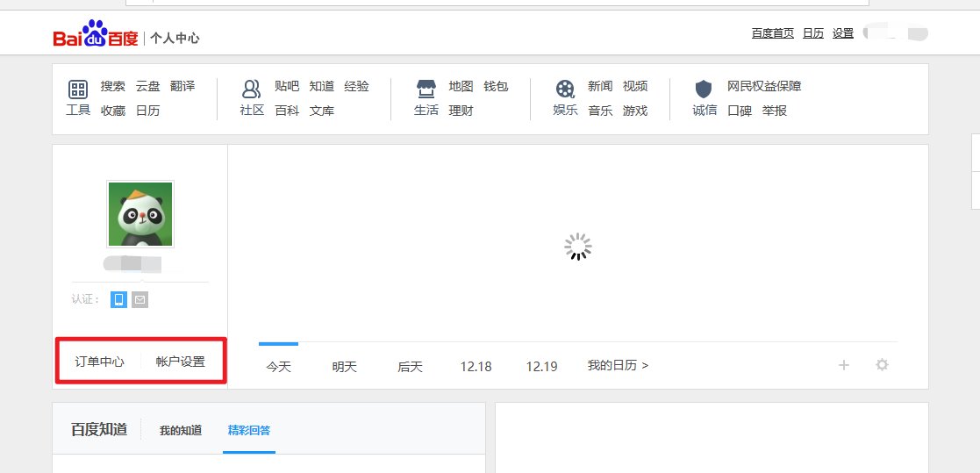
Task: Open 知道 link
Action: point(322,86)
